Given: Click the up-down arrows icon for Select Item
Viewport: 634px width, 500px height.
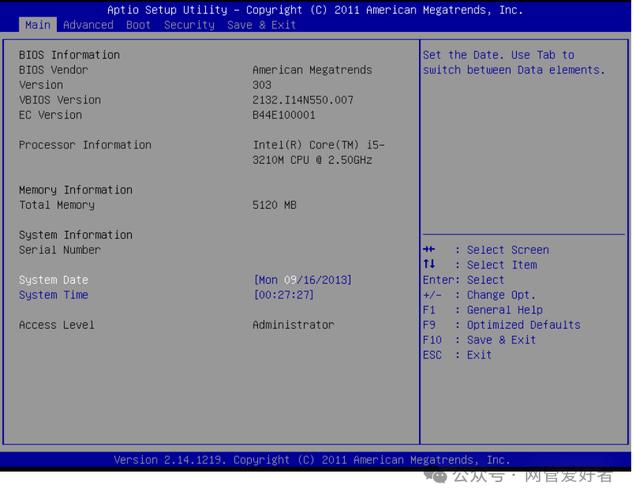Looking at the screenshot, I should pos(429,265).
